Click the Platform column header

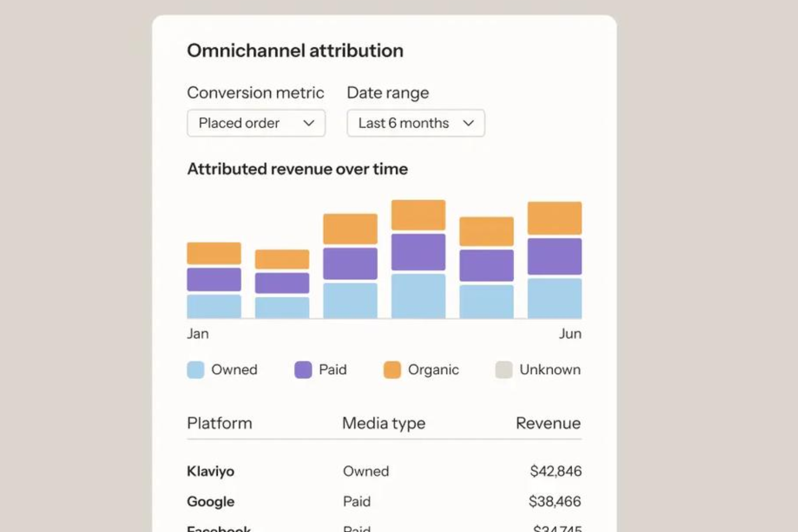219,423
